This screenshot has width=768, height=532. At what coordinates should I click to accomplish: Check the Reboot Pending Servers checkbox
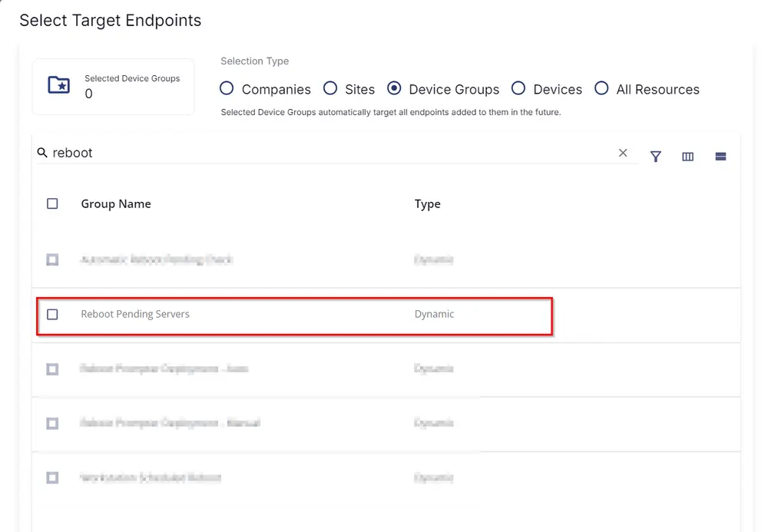point(52,314)
